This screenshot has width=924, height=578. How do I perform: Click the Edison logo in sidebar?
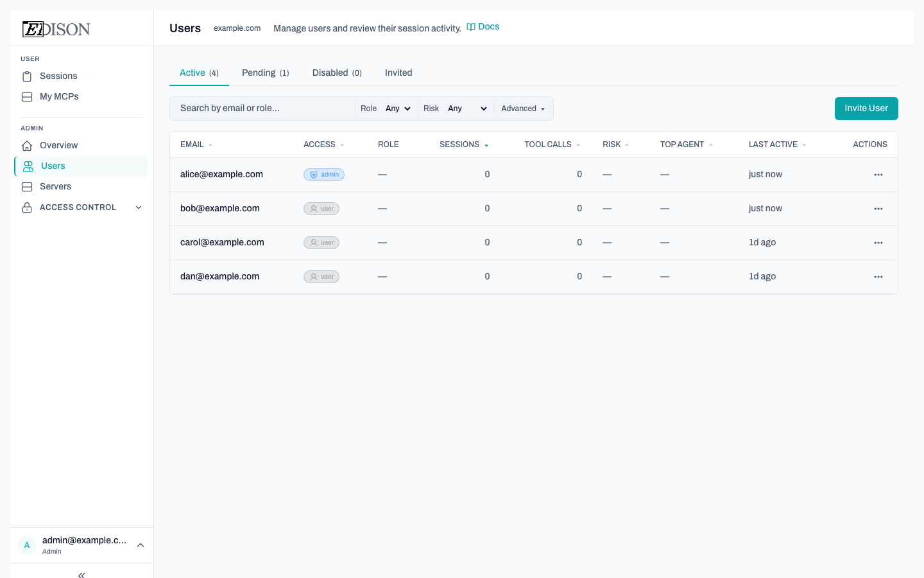(56, 29)
